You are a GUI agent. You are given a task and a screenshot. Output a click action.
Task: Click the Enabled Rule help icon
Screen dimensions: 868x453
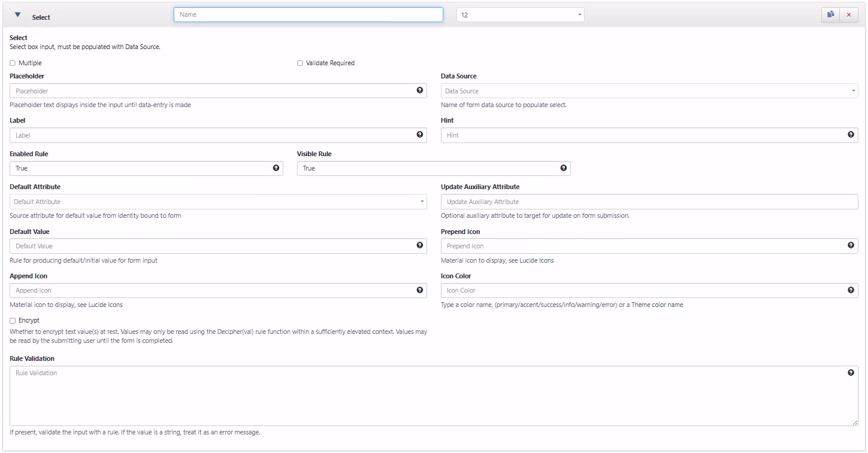[x=275, y=168]
